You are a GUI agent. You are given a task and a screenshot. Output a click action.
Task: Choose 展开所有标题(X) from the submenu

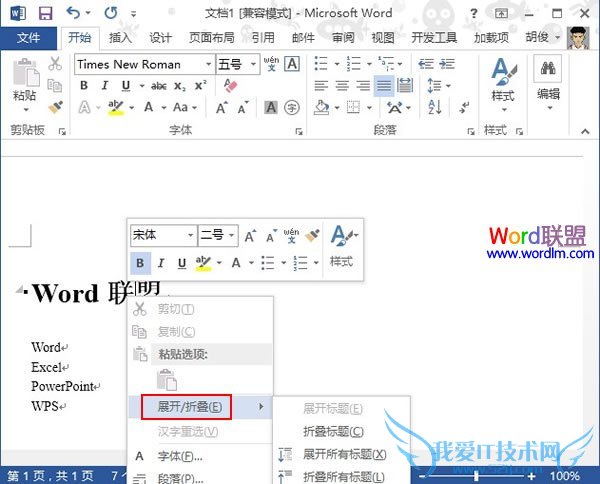coord(342,454)
